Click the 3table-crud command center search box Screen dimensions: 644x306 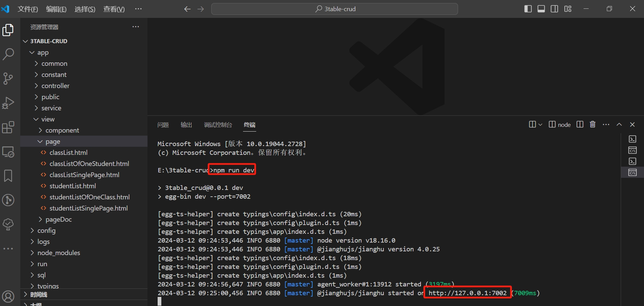[334, 9]
